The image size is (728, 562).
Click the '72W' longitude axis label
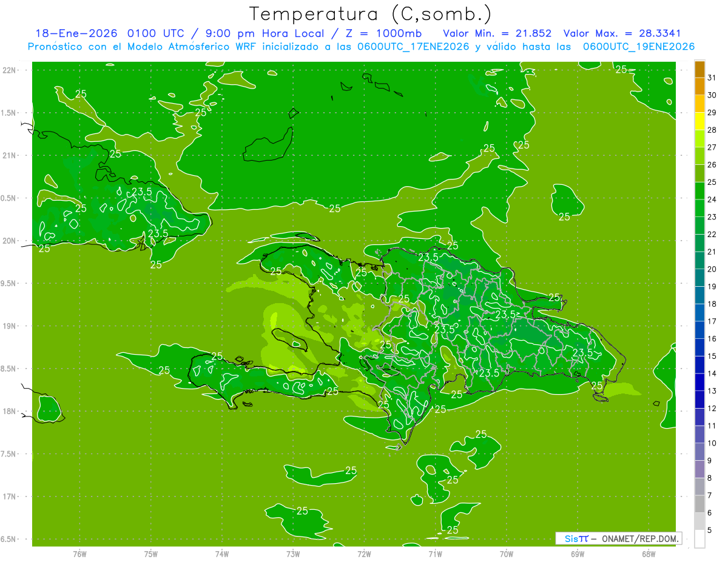click(364, 554)
